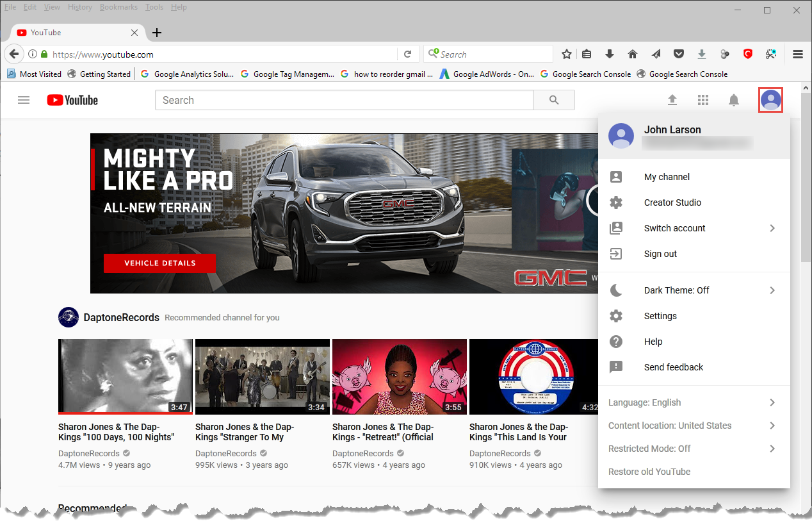Screen dimensions: 812x521
Task: Open the hamburger guide menu
Action: pos(24,100)
